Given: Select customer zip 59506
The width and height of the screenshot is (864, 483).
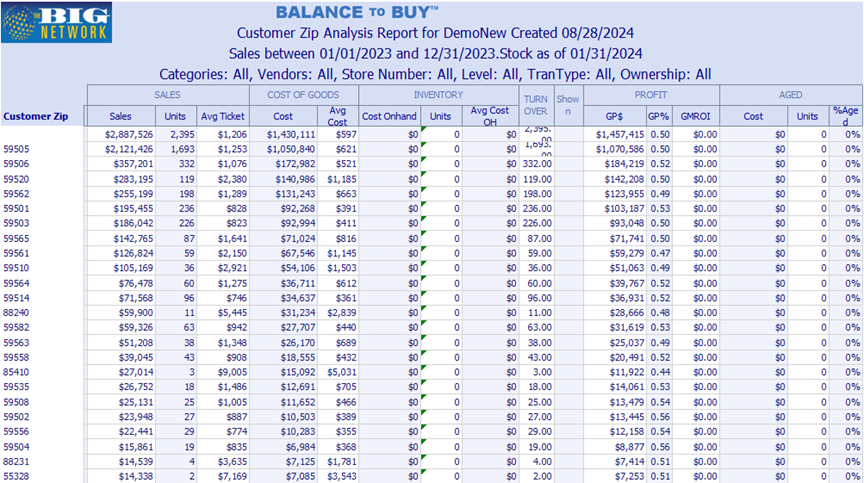Looking at the screenshot, I should (x=17, y=164).
